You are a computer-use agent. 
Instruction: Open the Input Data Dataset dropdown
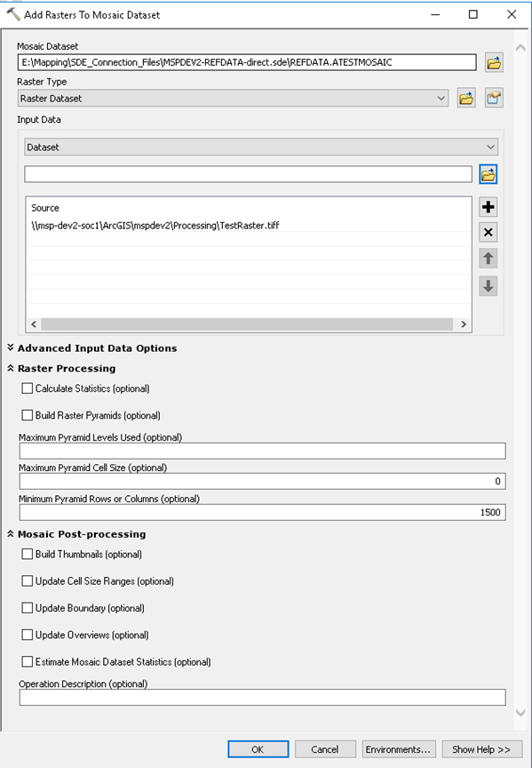pos(261,147)
